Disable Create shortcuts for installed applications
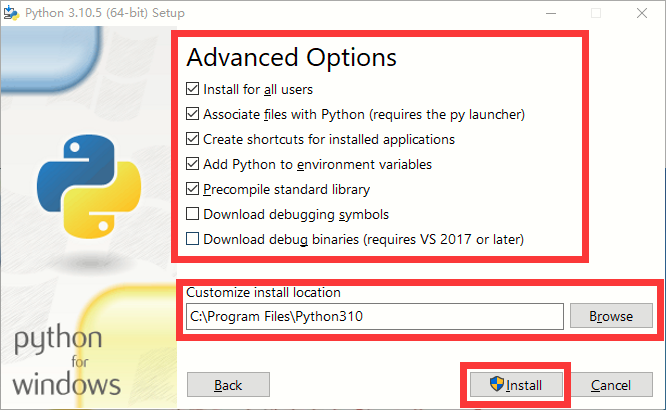The height and width of the screenshot is (410, 666). click(192, 139)
